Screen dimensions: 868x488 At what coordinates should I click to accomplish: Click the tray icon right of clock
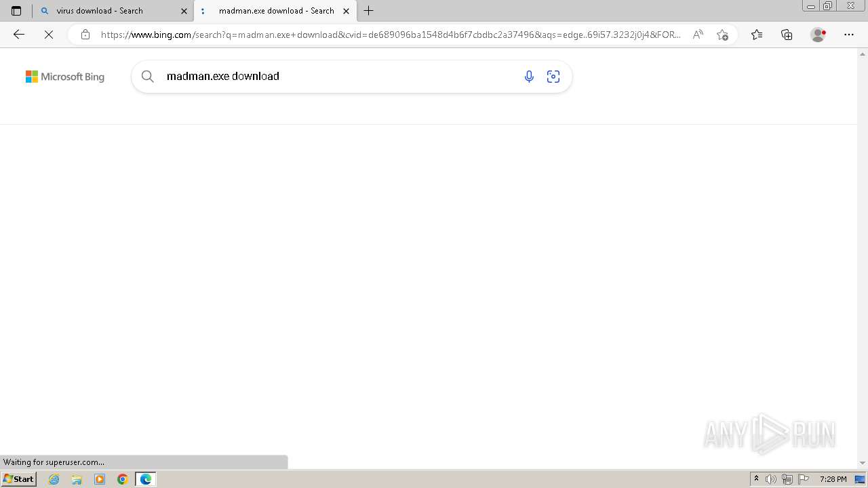(860, 479)
